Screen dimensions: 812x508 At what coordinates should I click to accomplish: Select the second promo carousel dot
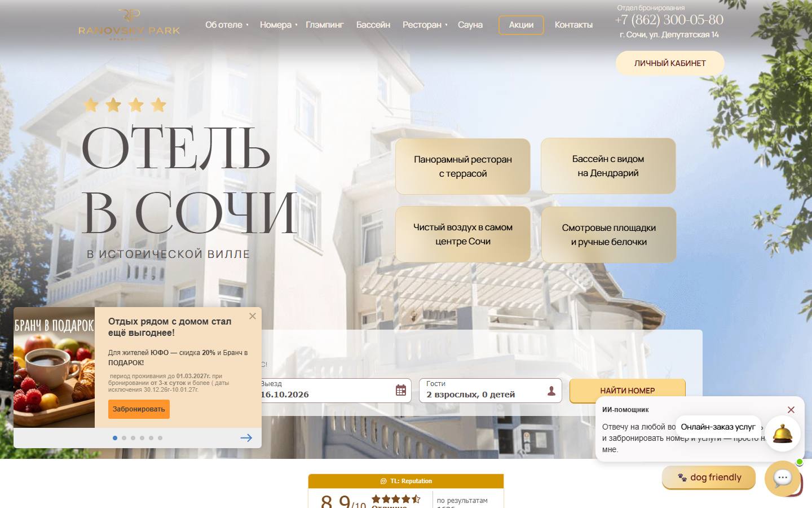(x=124, y=438)
